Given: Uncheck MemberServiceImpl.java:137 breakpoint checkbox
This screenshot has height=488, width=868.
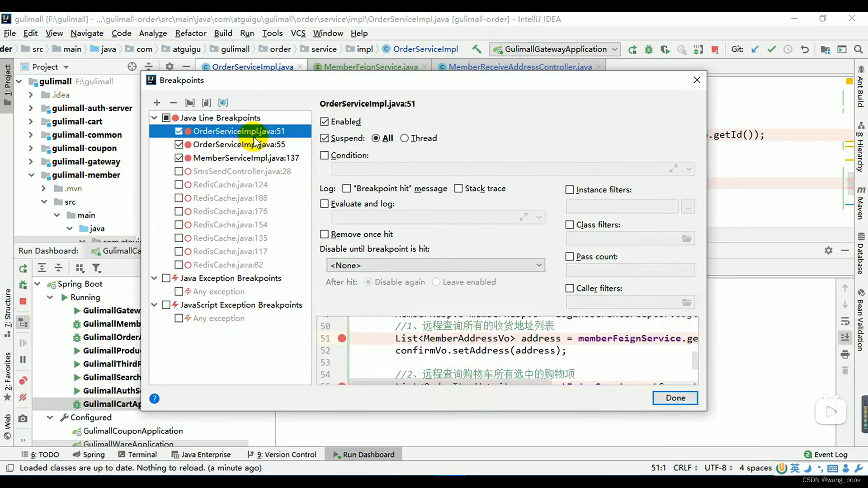Looking at the screenshot, I should 179,158.
